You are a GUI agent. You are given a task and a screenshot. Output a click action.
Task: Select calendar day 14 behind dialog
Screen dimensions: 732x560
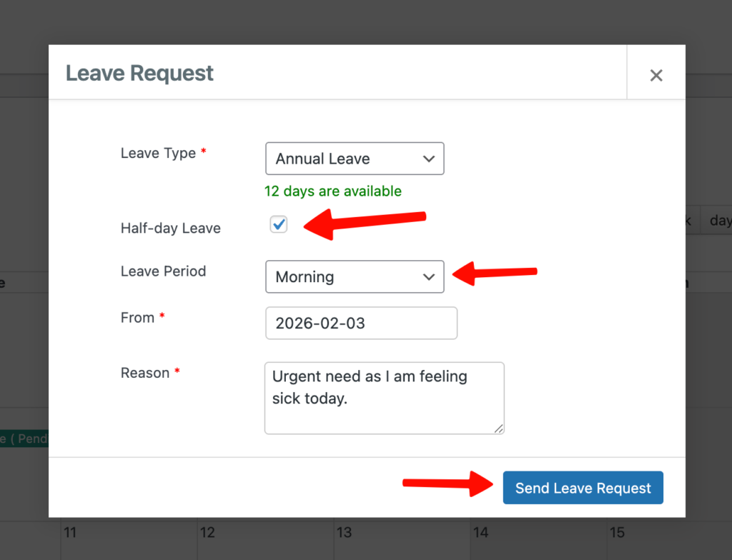(x=481, y=533)
